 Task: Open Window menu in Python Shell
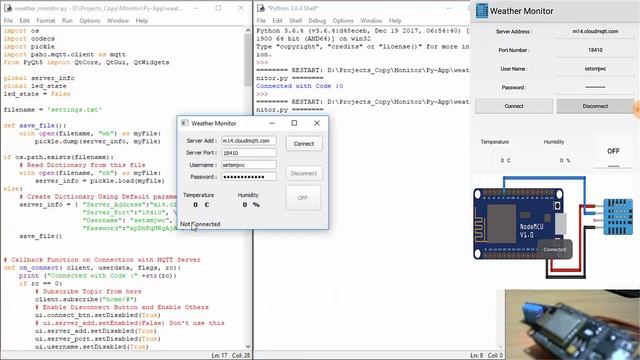point(371,20)
